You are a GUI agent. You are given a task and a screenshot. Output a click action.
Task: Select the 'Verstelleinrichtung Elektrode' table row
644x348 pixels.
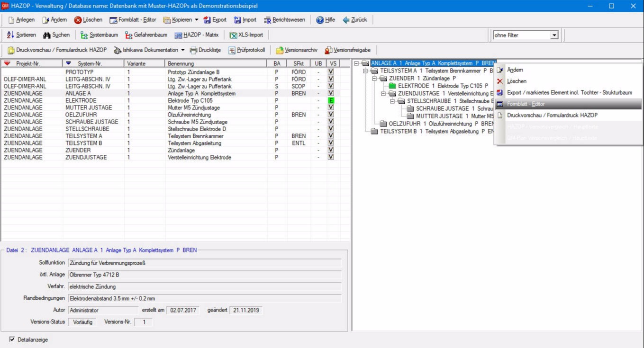tap(175, 157)
